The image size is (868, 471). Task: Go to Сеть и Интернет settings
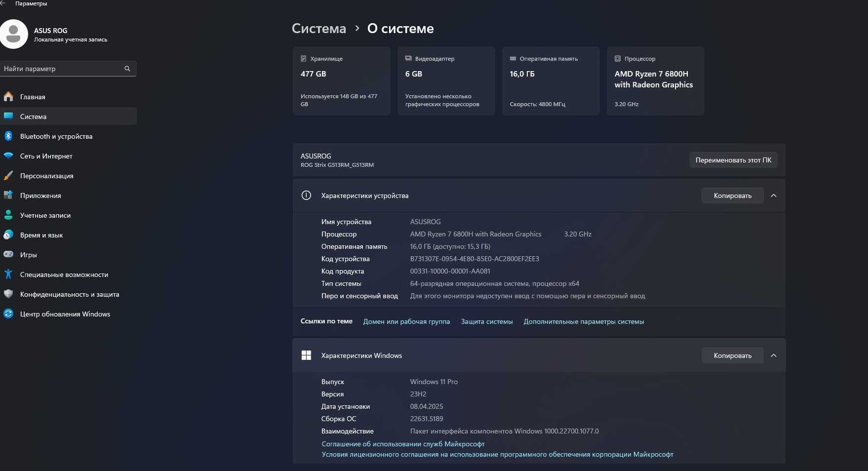[x=68, y=156]
